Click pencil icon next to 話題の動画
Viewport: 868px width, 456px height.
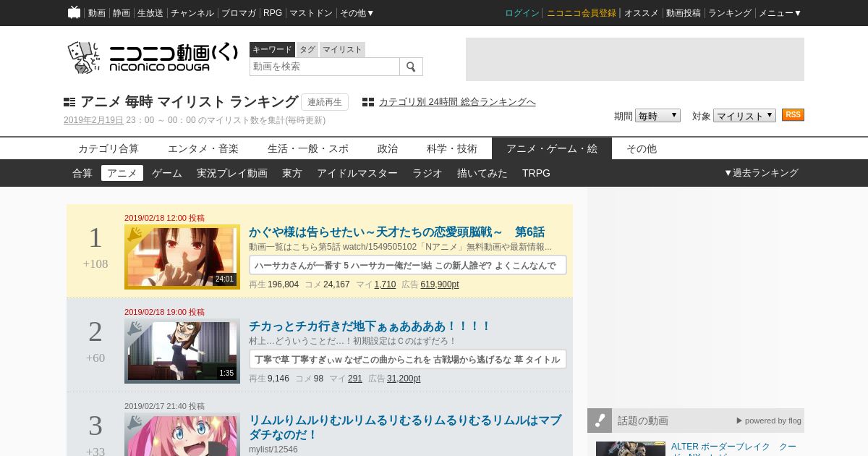coord(600,421)
